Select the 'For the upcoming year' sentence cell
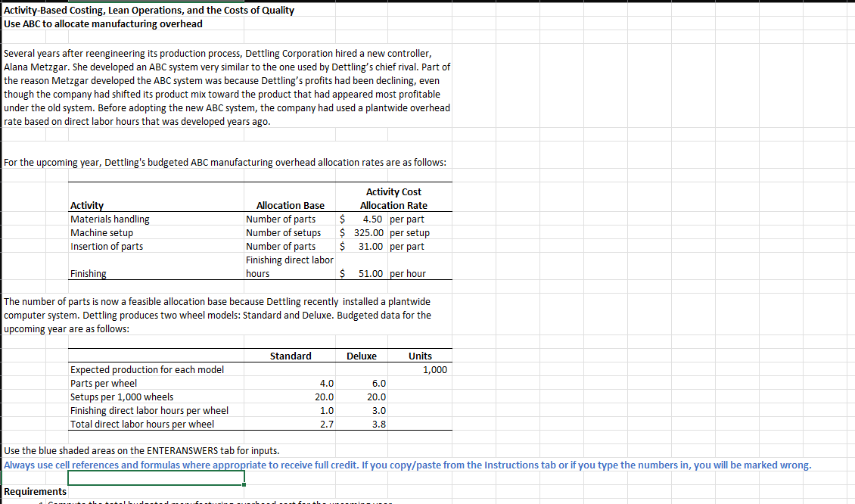This screenshot has height=504, width=855. pyautogui.click(x=225, y=163)
